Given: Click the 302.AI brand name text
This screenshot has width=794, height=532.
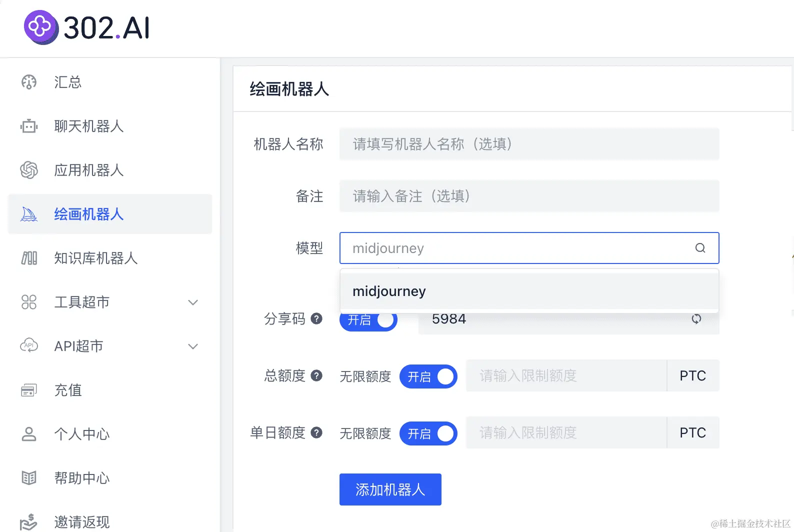Looking at the screenshot, I should 106,28.
